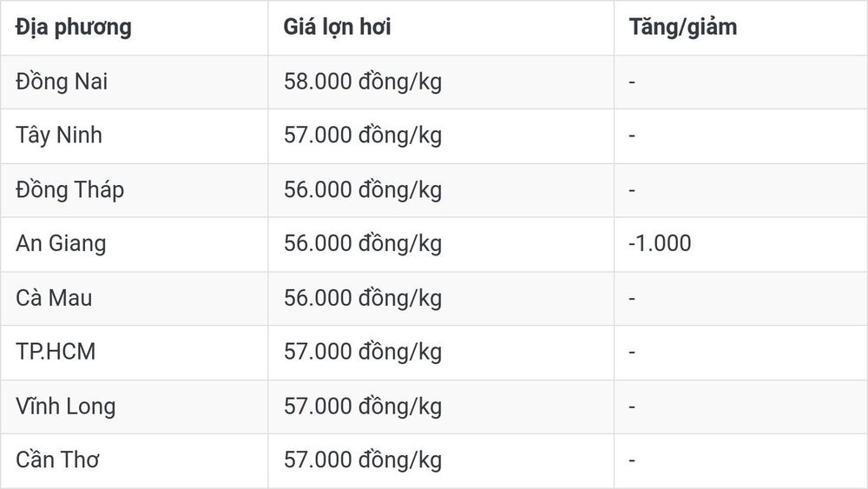868x489 pixels.
Task: Select the An Giang location cell
Action: [x=61, y=244]
